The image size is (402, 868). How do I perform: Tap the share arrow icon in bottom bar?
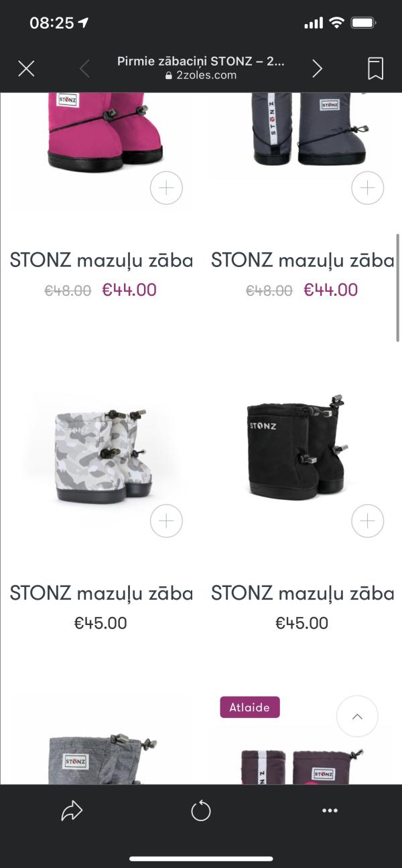[71, 811]
